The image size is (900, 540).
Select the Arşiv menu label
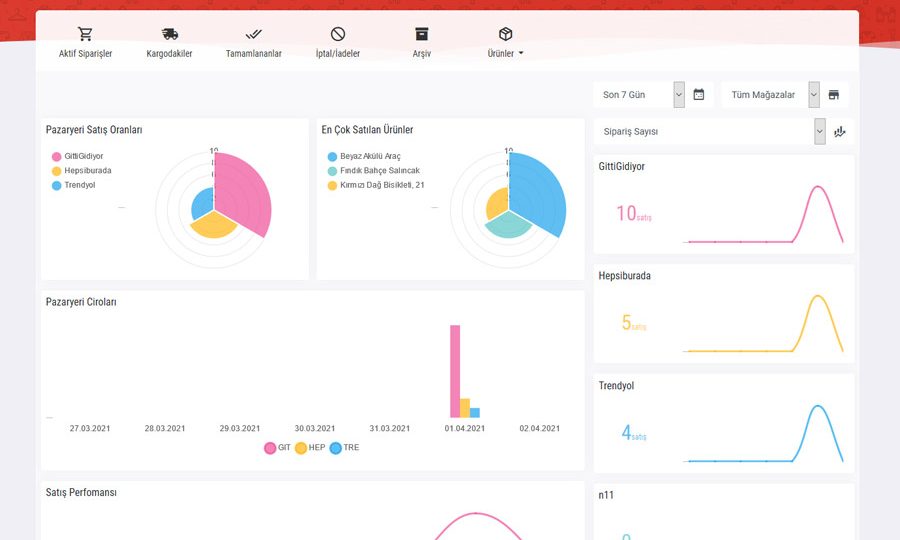point(422,53)
